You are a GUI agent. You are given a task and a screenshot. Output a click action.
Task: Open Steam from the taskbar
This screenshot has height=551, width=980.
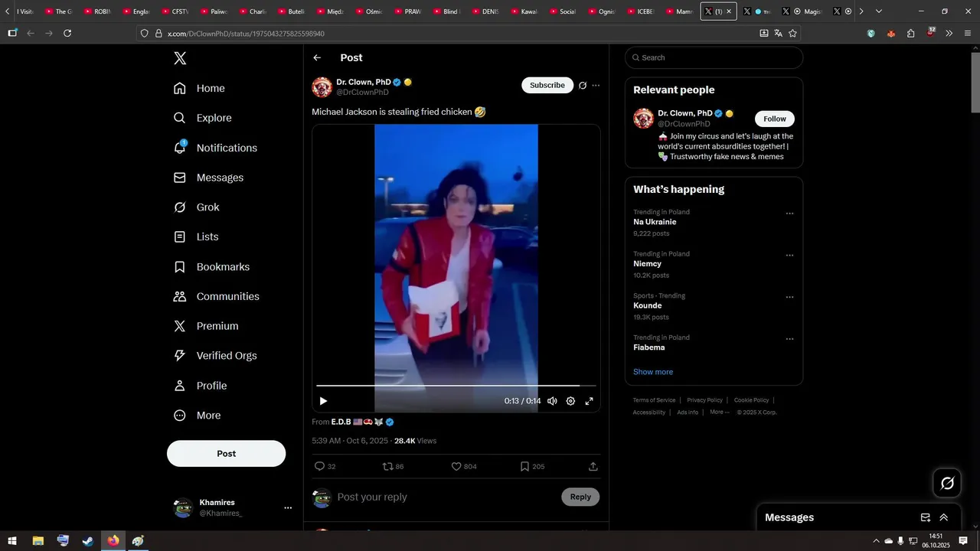88,540
